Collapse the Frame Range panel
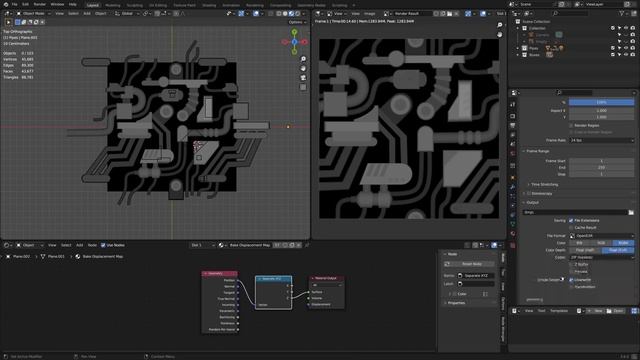 point(537,151)
